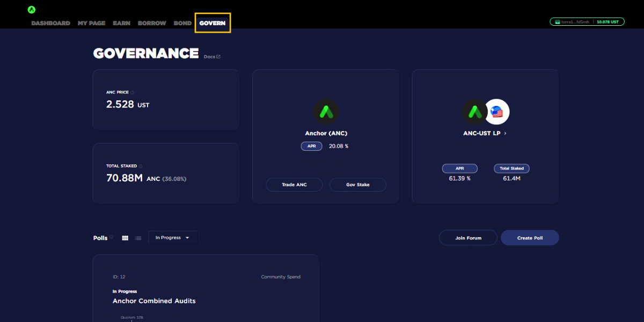644x322 pixels.
Task: Open wallet details showing 10.078 UST
Action: pos(608,22)
